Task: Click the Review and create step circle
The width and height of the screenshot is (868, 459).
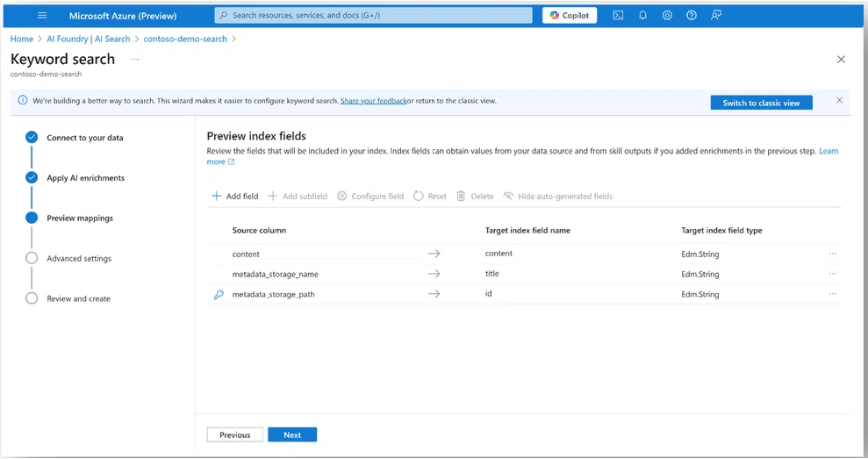Action: pyautogui.click(x=32, y=298)
